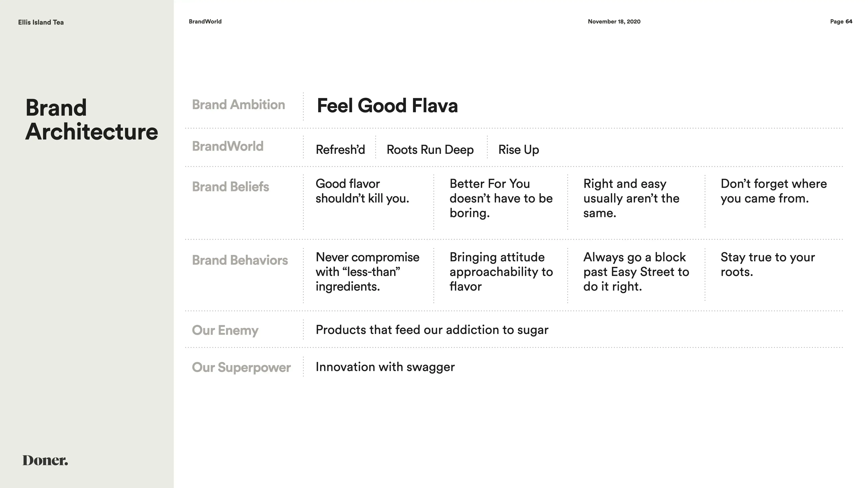
Task: Click the Page 64 indicator
Action: coord(841,22)
